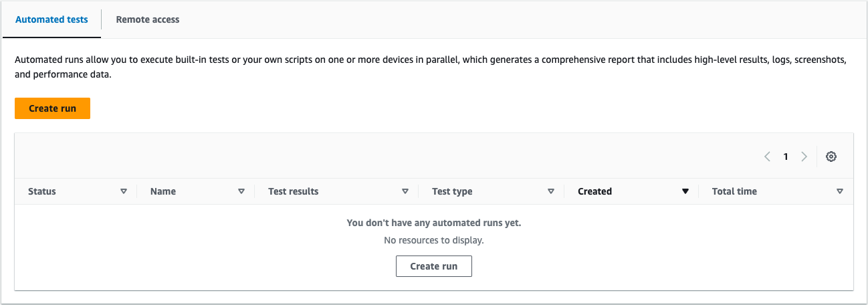Sort by the Status column header label
This screenshot has width=868, height=305.
tap(42, 191)
